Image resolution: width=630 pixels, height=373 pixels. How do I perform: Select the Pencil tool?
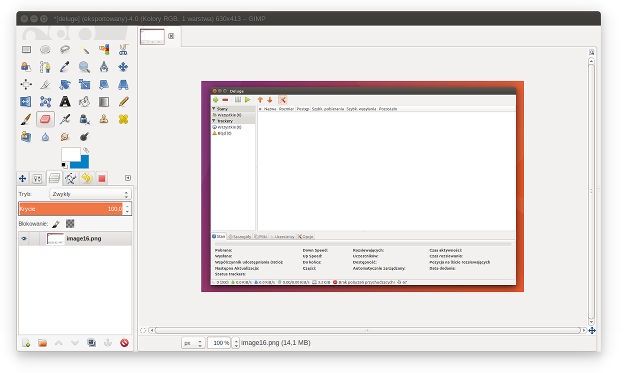[123, 102]
